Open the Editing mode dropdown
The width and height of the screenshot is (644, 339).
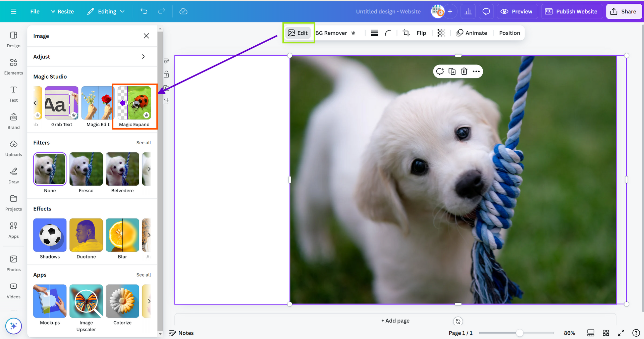click(106, 11)
